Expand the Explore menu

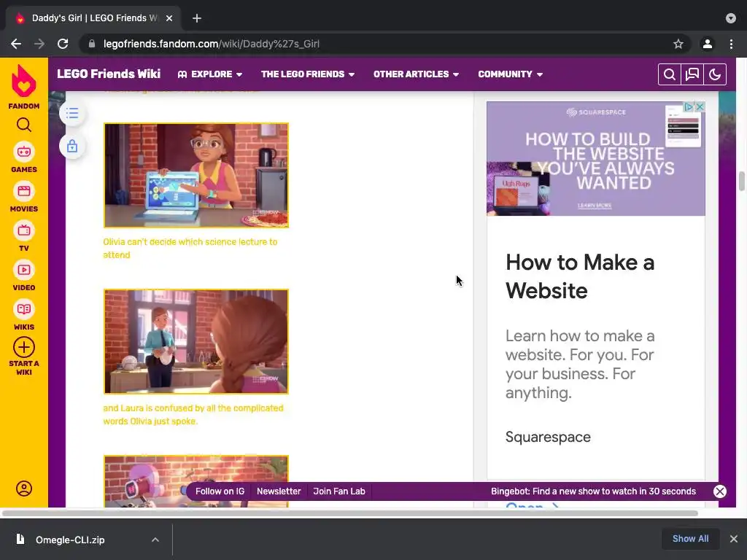[210, 74]
